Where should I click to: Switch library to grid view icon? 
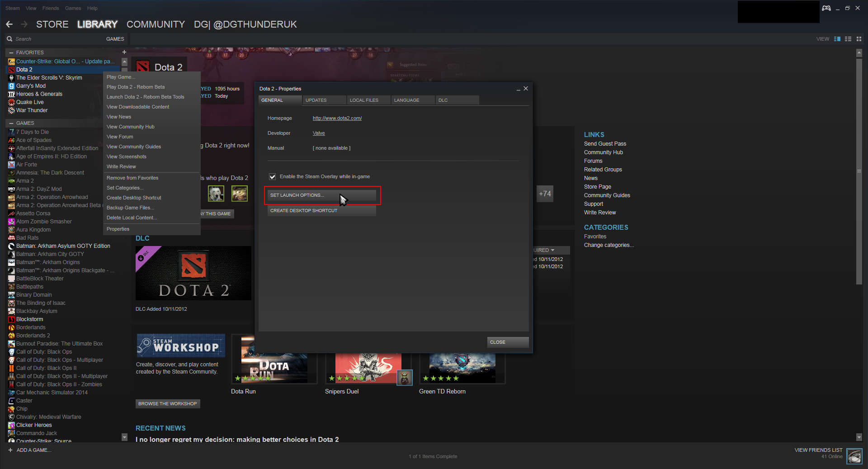tap(859, 39)
